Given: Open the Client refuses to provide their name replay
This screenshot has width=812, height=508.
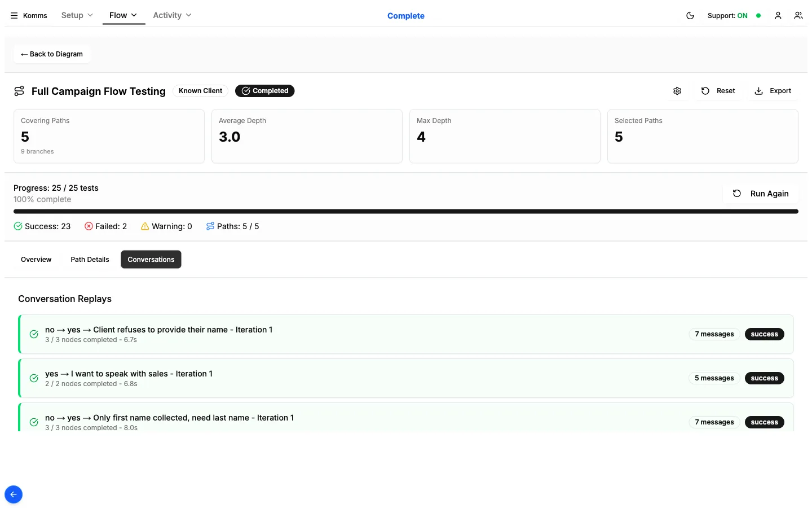Looking at the screenshot, I should click(x=406, y=334).
